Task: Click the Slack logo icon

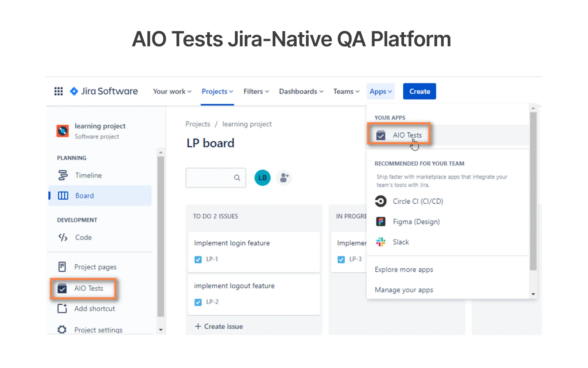Action: [381, 242]
